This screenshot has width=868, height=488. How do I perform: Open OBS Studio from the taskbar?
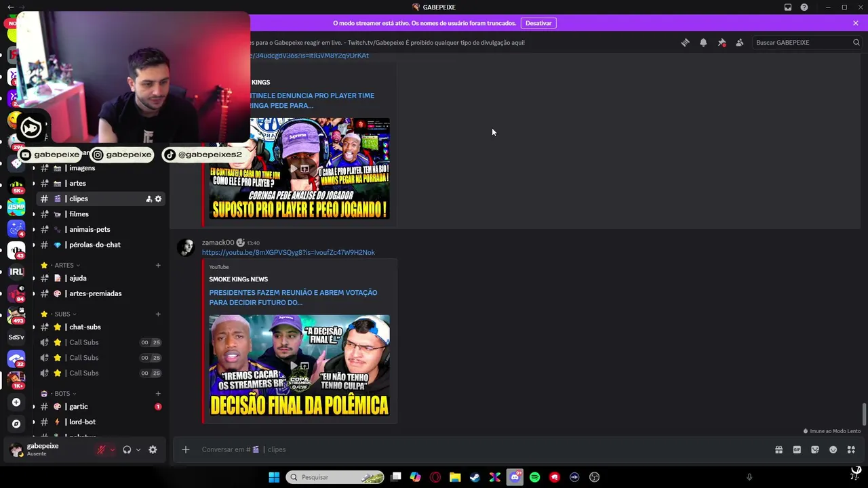click(x=594, y=477)
